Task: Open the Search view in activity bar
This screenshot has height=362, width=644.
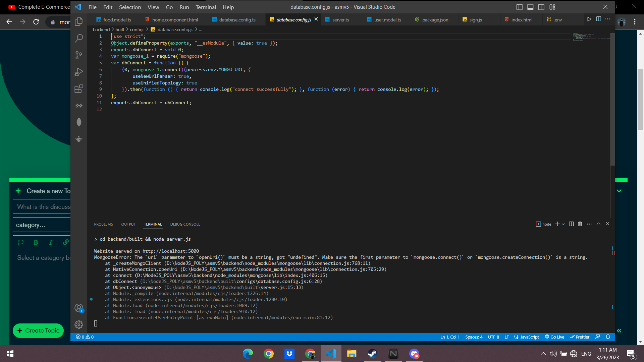Action: pos(79,38)
